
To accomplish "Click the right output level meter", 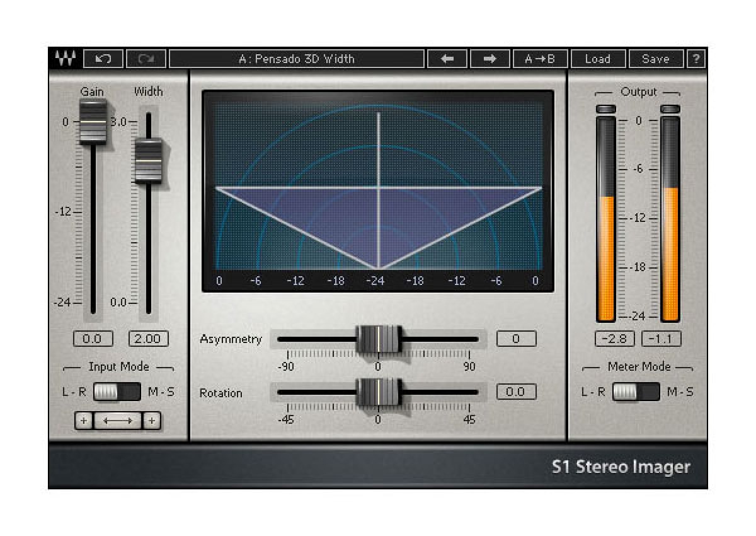I will 670,219.
